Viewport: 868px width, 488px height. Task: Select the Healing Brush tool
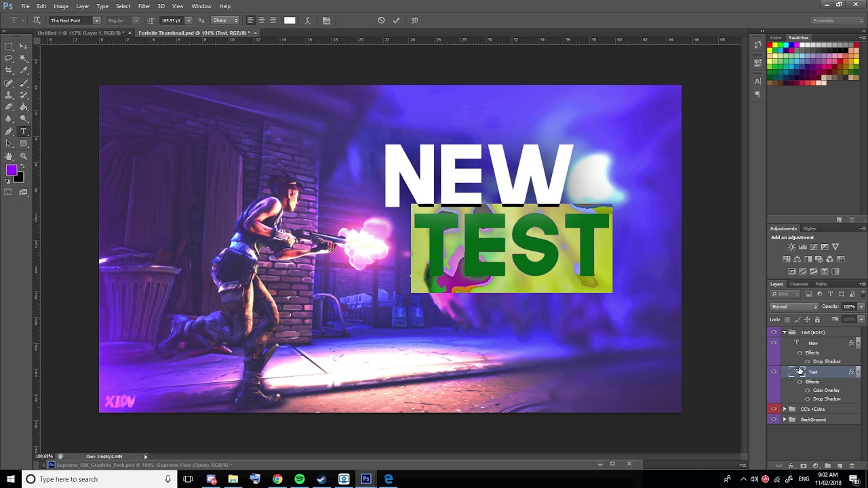[x=9, y=83]
